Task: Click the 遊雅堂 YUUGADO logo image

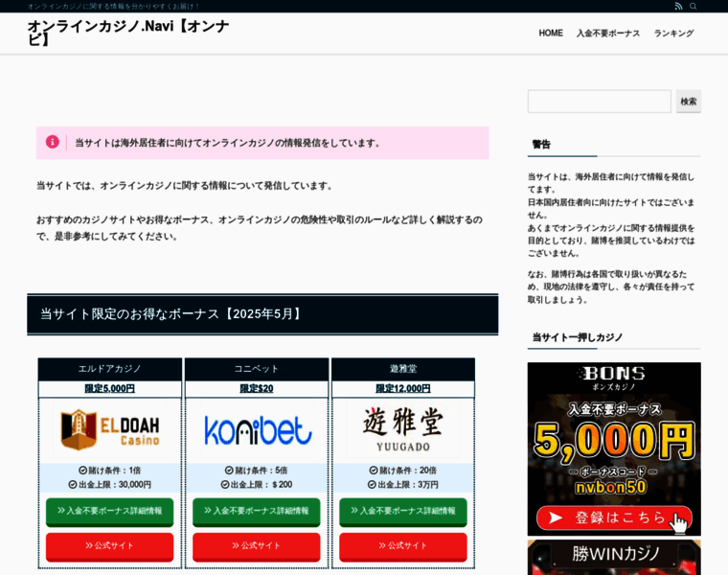Action: [x=403, y=429]
